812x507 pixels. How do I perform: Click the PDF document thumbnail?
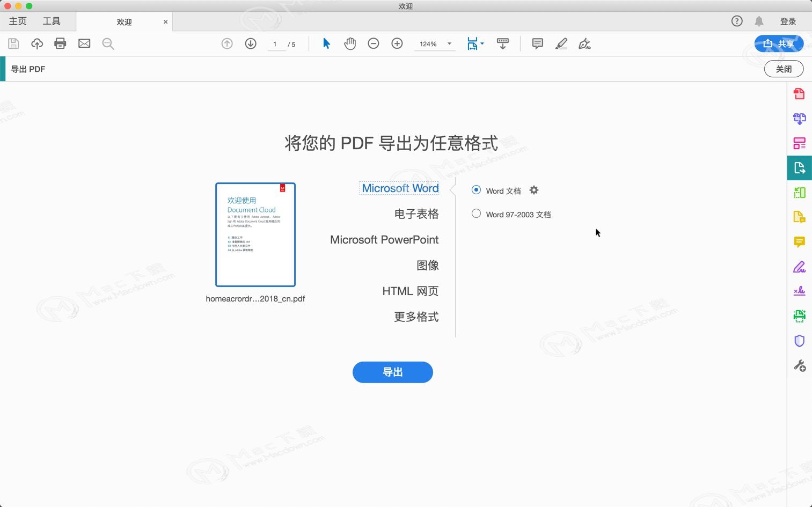(x=255, y=234)
